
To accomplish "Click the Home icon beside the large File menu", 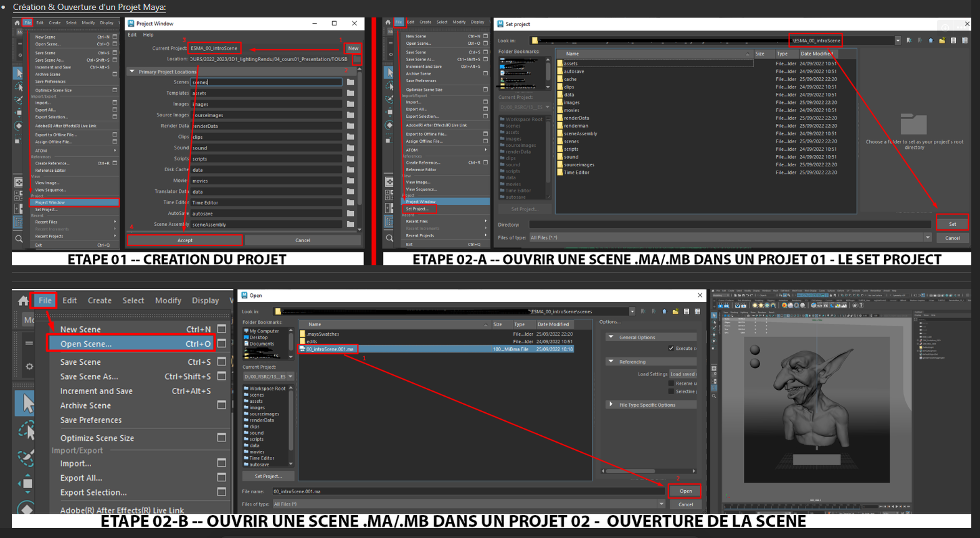I will pos(24,301).
